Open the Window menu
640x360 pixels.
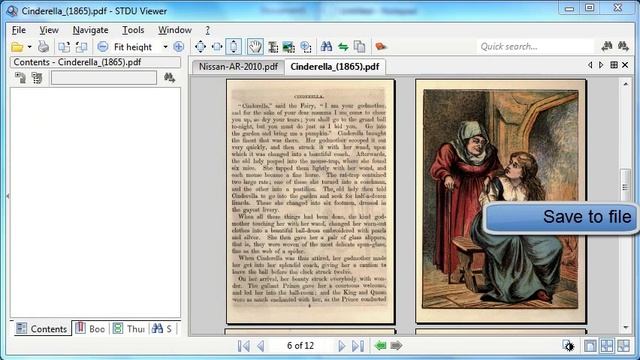[x=175, y=30]
